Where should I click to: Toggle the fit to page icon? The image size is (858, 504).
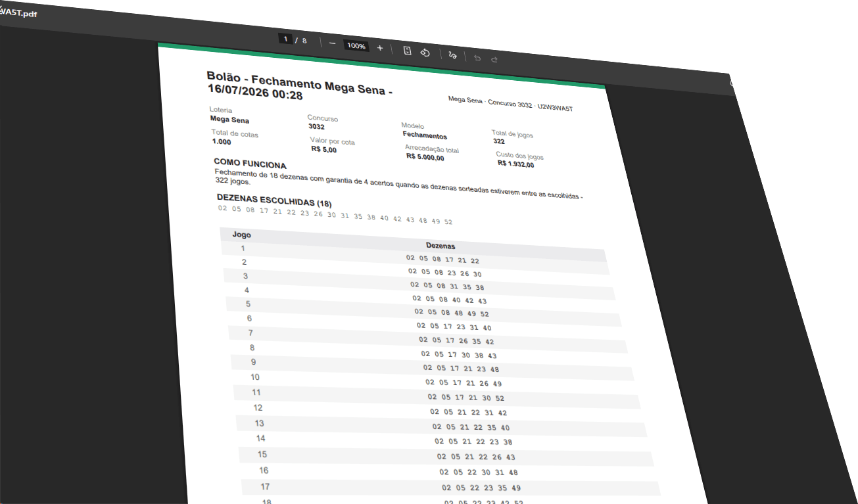coord(407,51)
